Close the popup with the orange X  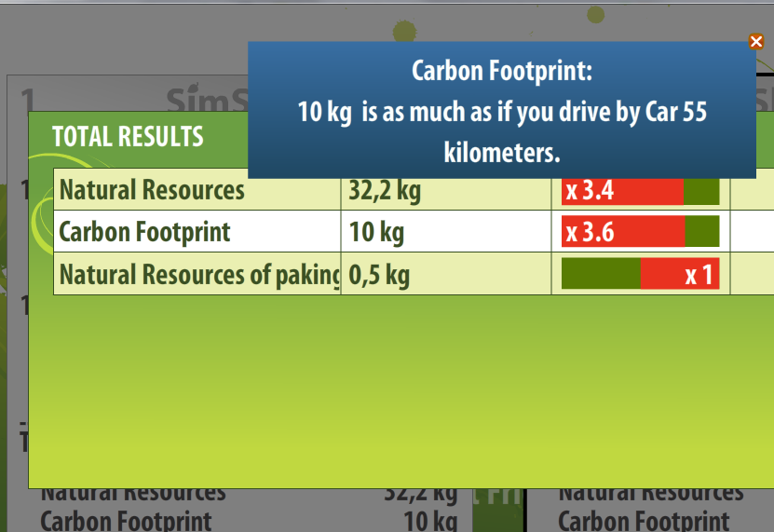pos(756,41)
